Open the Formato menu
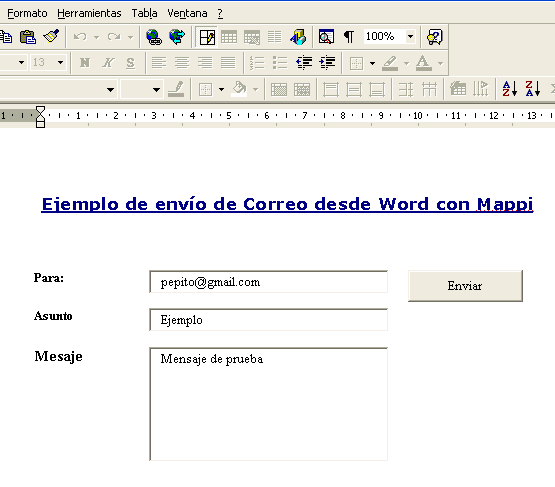The image size is (555, 487). (x=27, y=13)
